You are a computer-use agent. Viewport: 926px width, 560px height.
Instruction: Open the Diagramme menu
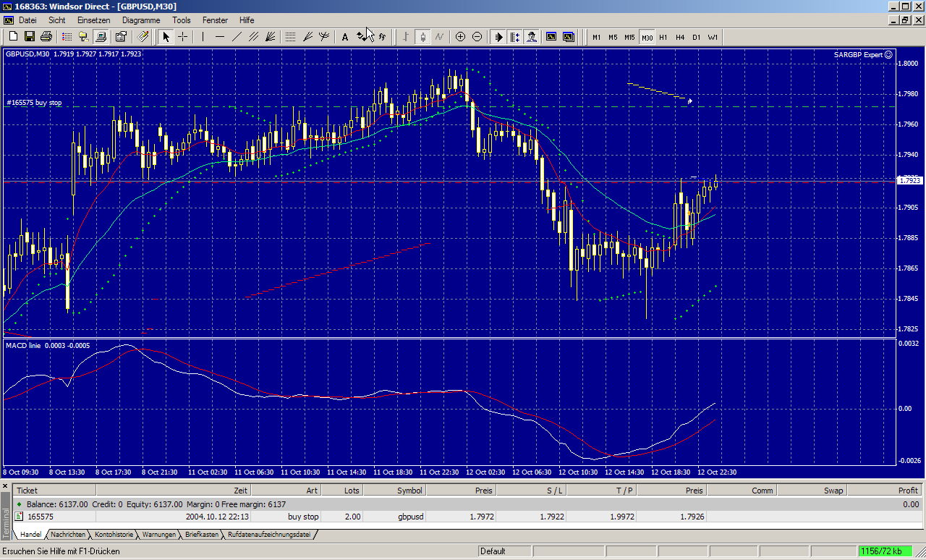pos(141,20)
